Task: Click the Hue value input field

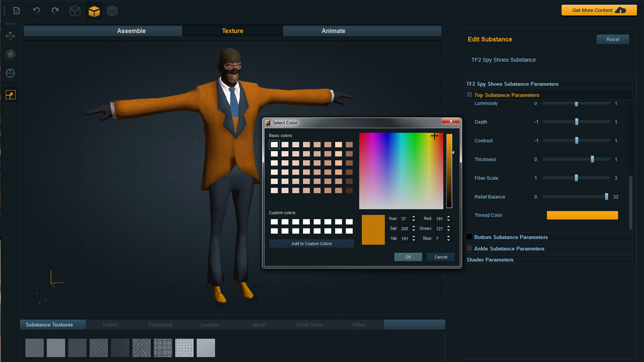Action: [x=405, y=219]
